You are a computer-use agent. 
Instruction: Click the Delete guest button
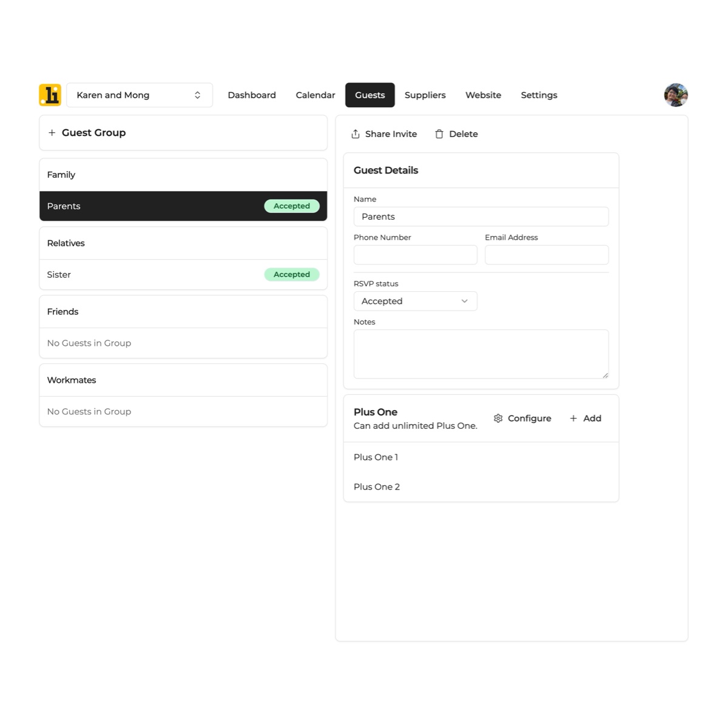click(456, 134)
